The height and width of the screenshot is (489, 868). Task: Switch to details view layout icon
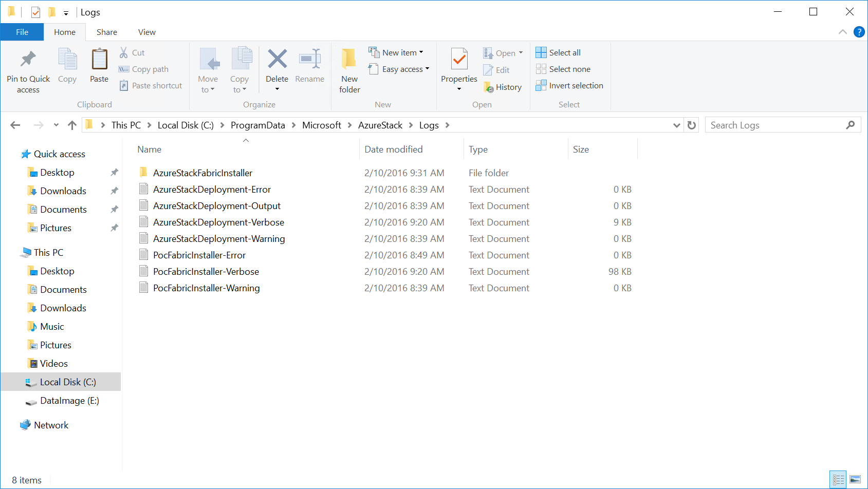[x=838, y=480]
